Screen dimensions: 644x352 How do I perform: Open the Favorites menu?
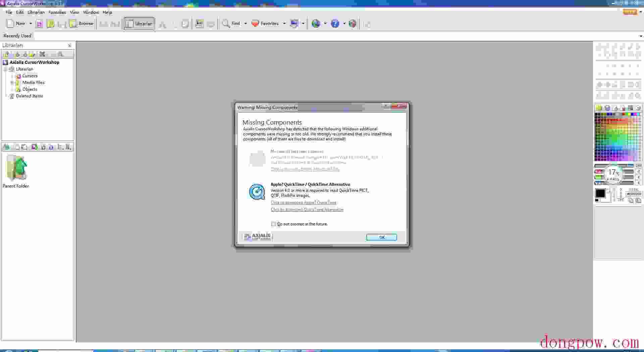57,12
